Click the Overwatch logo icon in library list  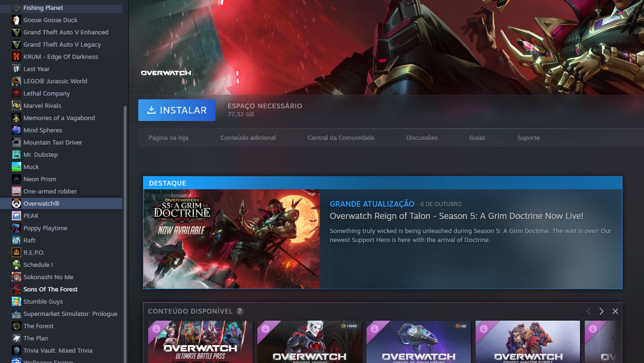pos(16,203)
